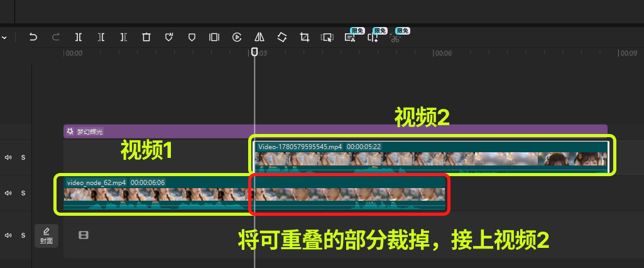Select the video_node_62.mp4 clip
The image size is (644, 268).
(x=254, y=193)
